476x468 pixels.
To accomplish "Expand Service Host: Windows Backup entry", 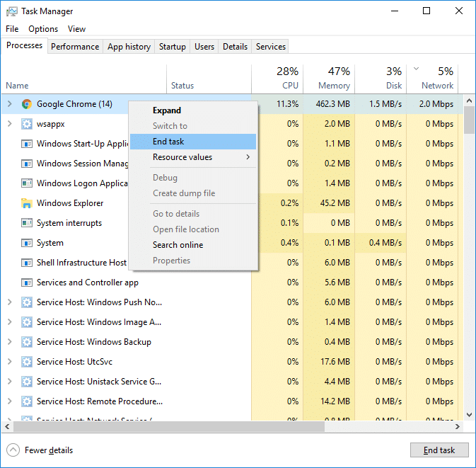I will [9, 342].
